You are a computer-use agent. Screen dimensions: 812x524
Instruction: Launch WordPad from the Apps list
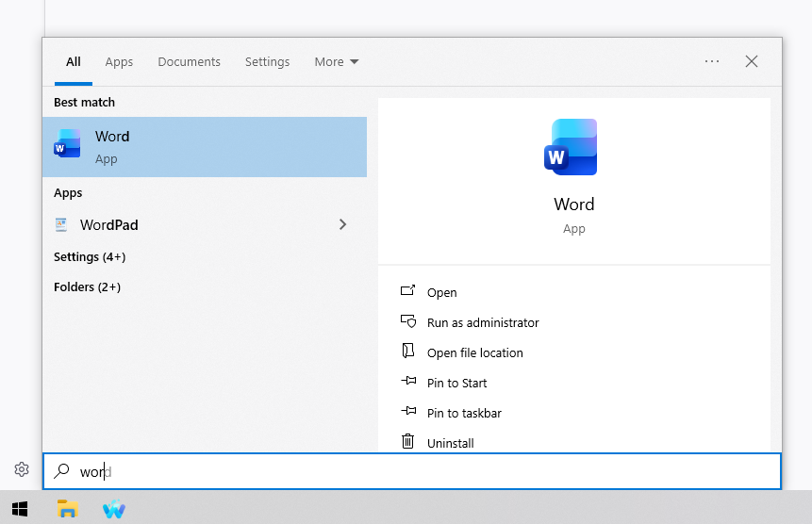(x=108, y=225)
